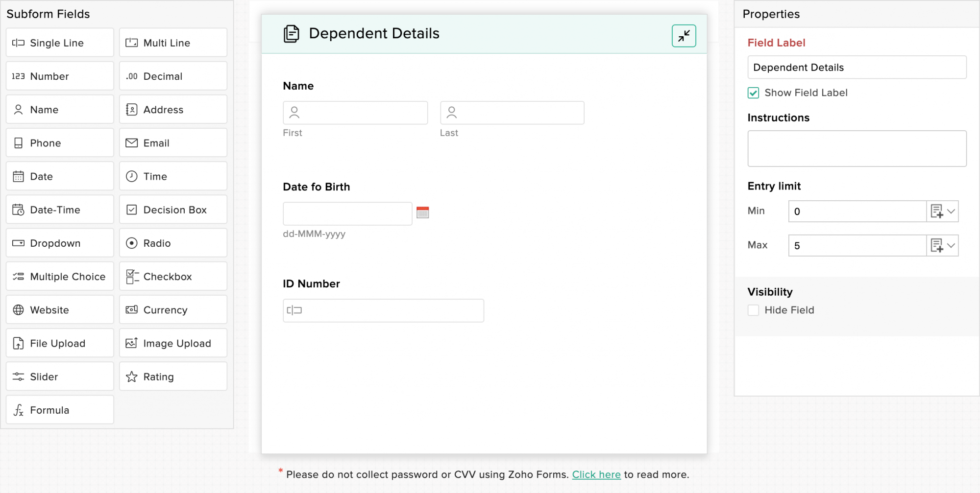Add a Formula field
980x493 pixels.
click(60, 410)
